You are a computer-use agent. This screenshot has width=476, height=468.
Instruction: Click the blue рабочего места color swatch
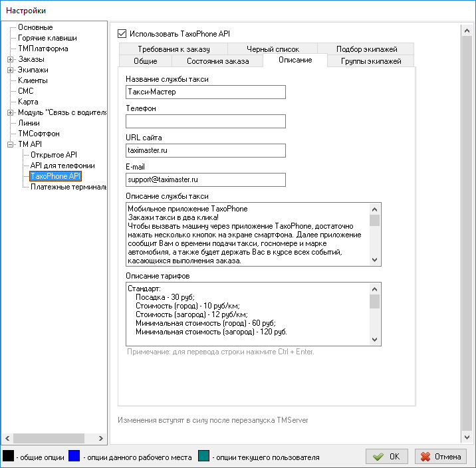point(74,457)
